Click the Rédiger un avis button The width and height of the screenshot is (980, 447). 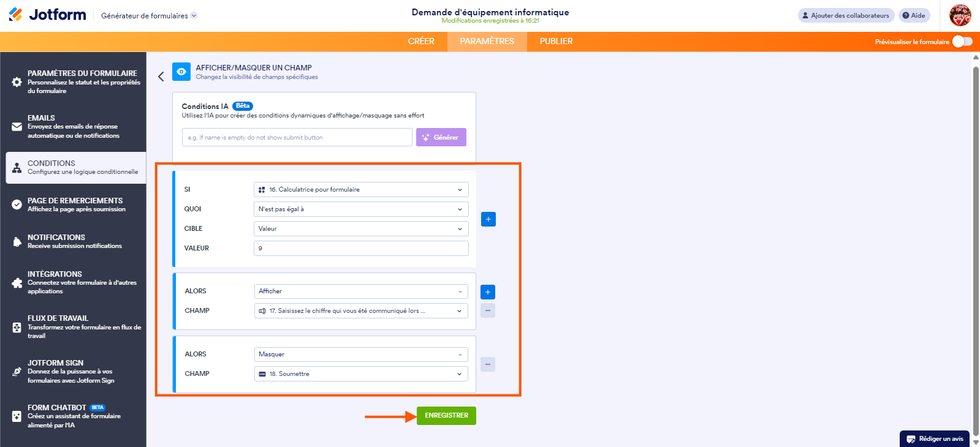935,439
